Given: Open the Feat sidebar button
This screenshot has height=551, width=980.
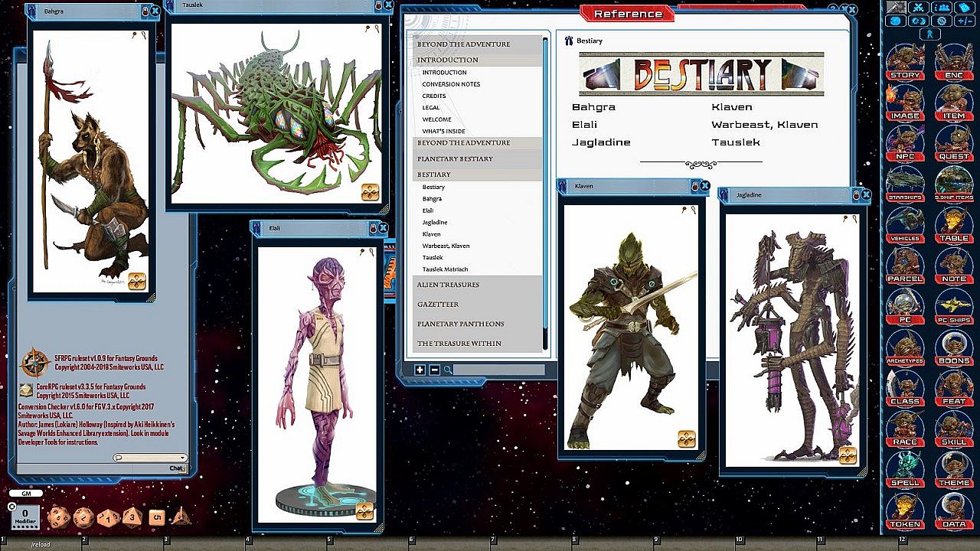Looking at the screenshot, I should pyautogui.click(x=954, y=388).
